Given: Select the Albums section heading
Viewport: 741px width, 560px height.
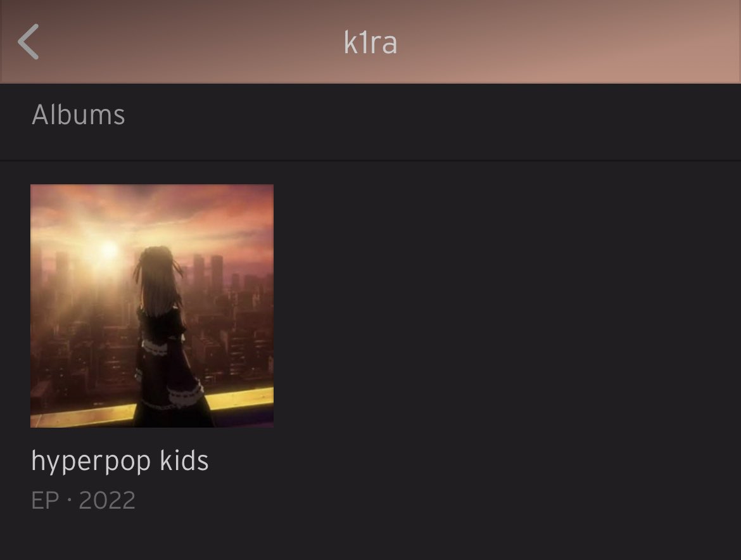Looking at the screenshot, I should coord(79,115).
